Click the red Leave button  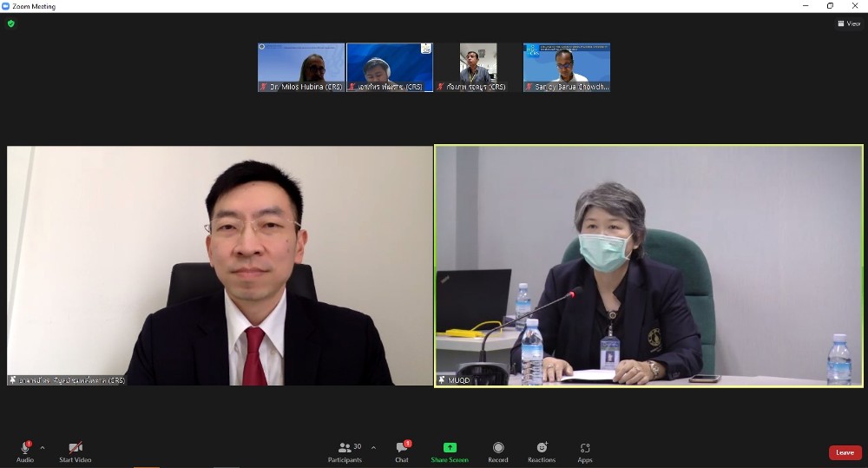845,452
